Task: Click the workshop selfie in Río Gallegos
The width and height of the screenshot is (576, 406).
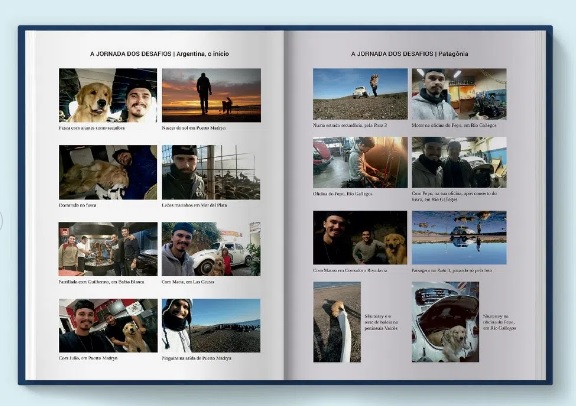Action: pos(459,94)
